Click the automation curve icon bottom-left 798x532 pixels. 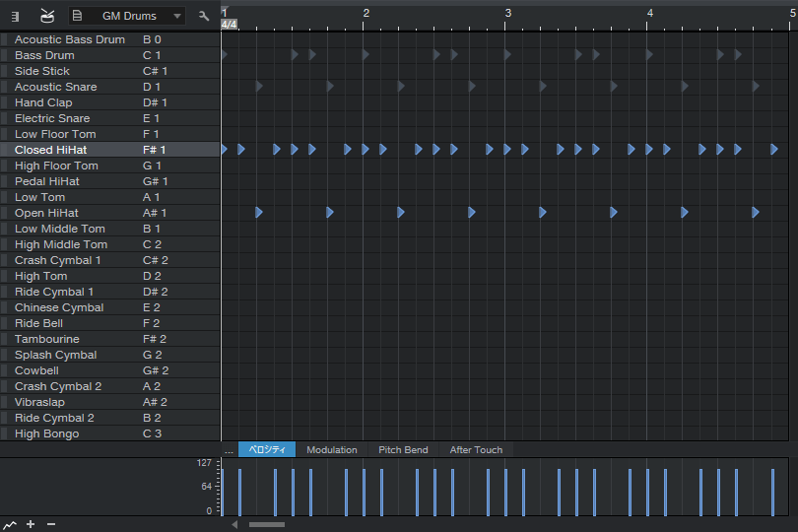pos(10,524)
